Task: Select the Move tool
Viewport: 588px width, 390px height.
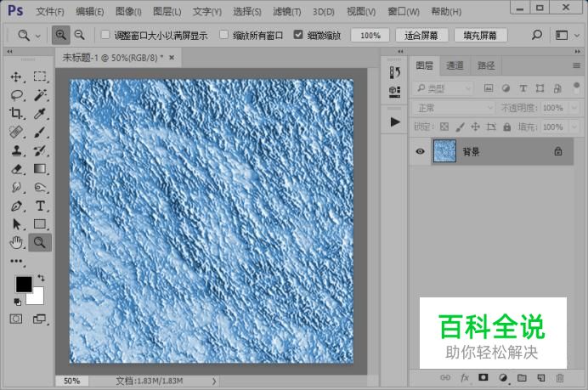Action: pos(16,76)
